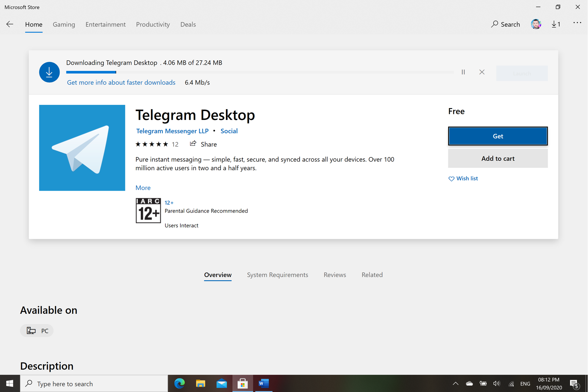Click the Share icon
This screenshot has height=392, width=588.
(193, 144)
